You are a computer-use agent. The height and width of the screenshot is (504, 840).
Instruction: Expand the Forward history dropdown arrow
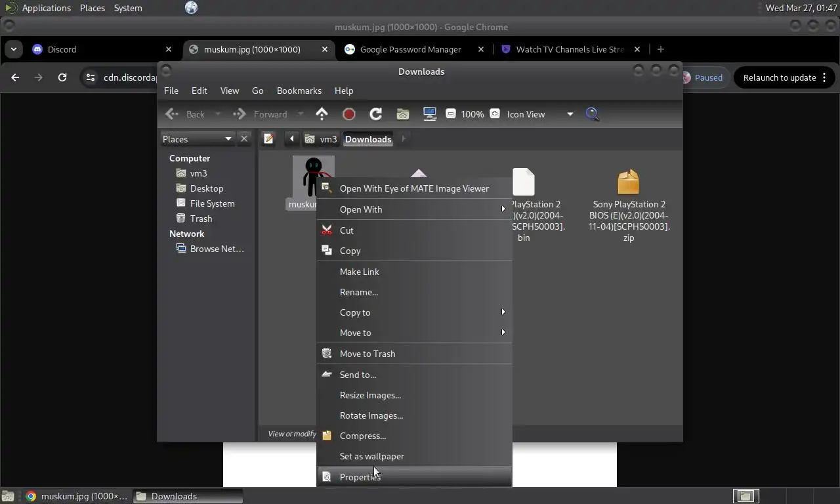point(301,114)
